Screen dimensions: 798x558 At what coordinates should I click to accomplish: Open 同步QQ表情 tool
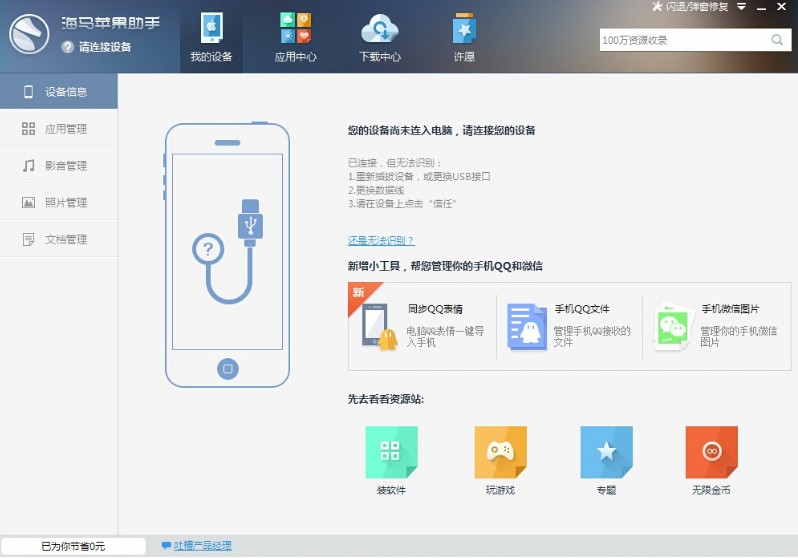coord(421,326)
